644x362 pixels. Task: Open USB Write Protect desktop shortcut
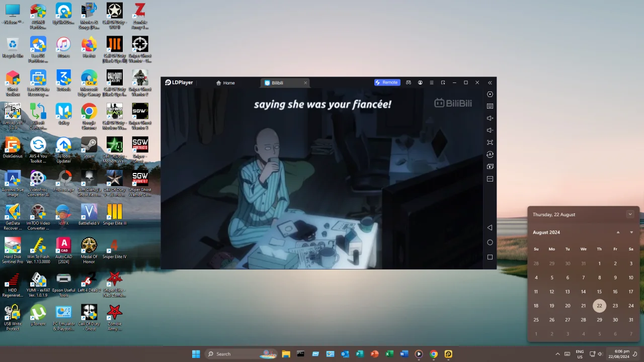(x=13, y=318)
